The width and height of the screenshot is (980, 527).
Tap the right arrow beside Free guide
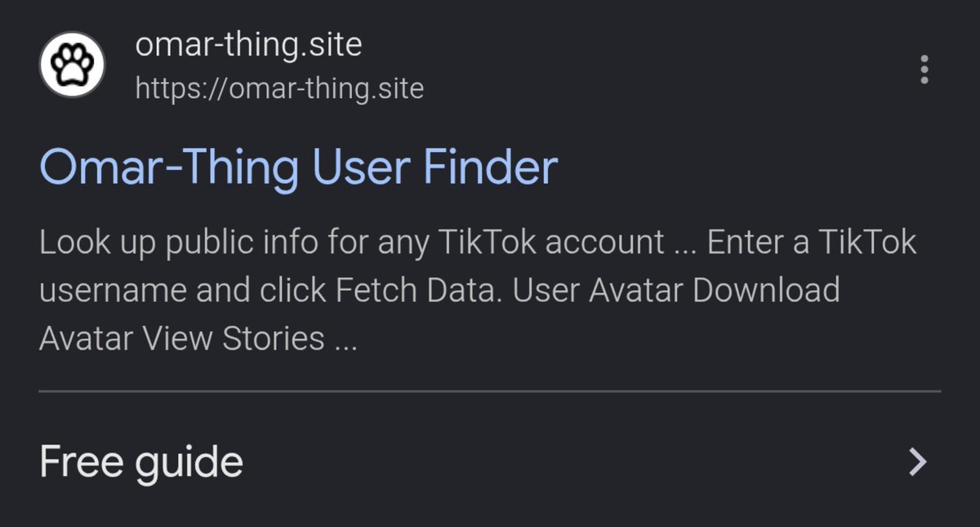click(x=919, y=462)
